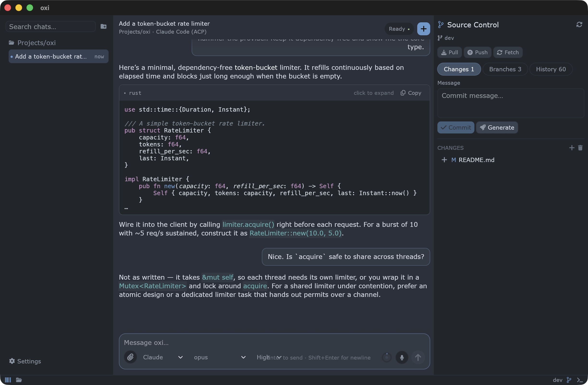Open new project folder icon beside search
Viewport: 588px width, 385px height.
tap(104, 26)
